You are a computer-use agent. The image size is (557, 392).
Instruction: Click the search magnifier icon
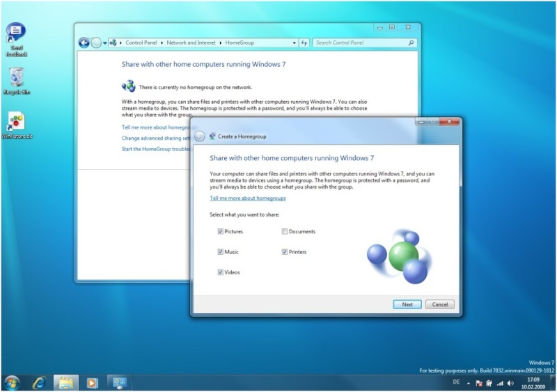(411, 42)
